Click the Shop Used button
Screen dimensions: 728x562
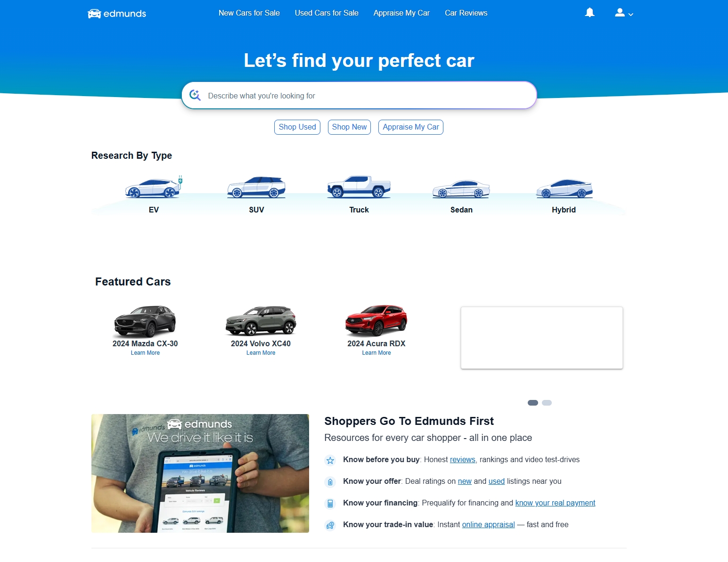pos(297,127)
